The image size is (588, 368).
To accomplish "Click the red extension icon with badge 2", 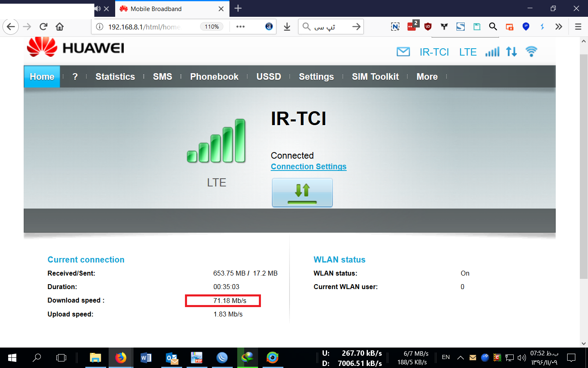I will (412, 26).
